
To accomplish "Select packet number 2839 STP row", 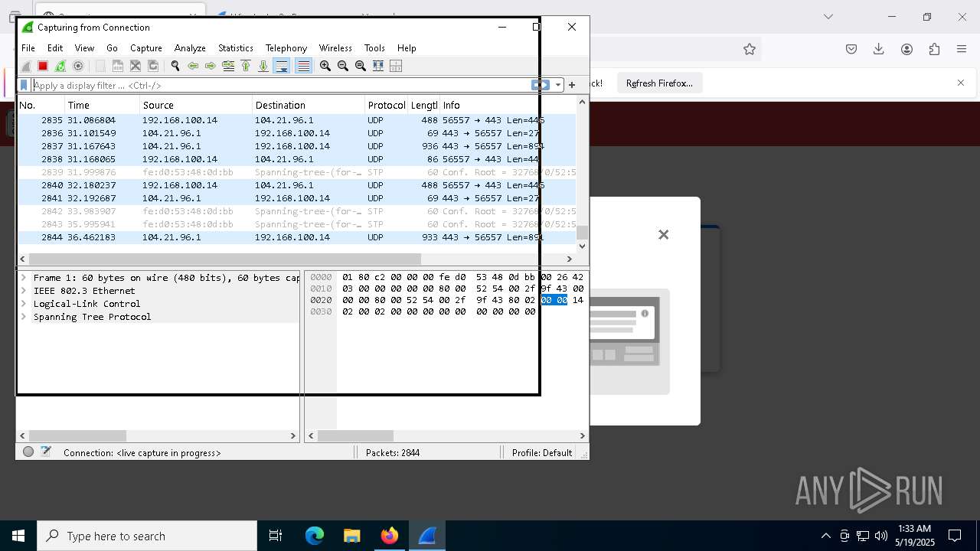I will click(296, 172).
